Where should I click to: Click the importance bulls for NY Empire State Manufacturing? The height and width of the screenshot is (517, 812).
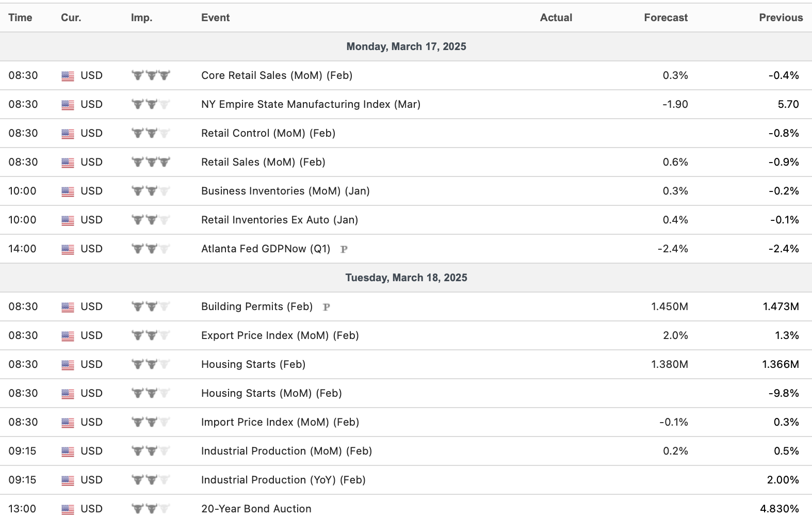click(x=151, y=104)
